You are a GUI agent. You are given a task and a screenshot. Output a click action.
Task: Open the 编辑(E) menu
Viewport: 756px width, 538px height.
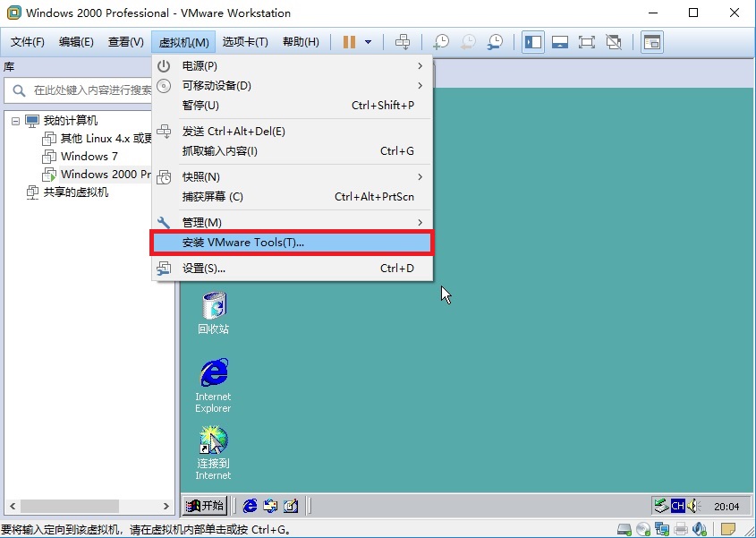[x=76, y=42]
